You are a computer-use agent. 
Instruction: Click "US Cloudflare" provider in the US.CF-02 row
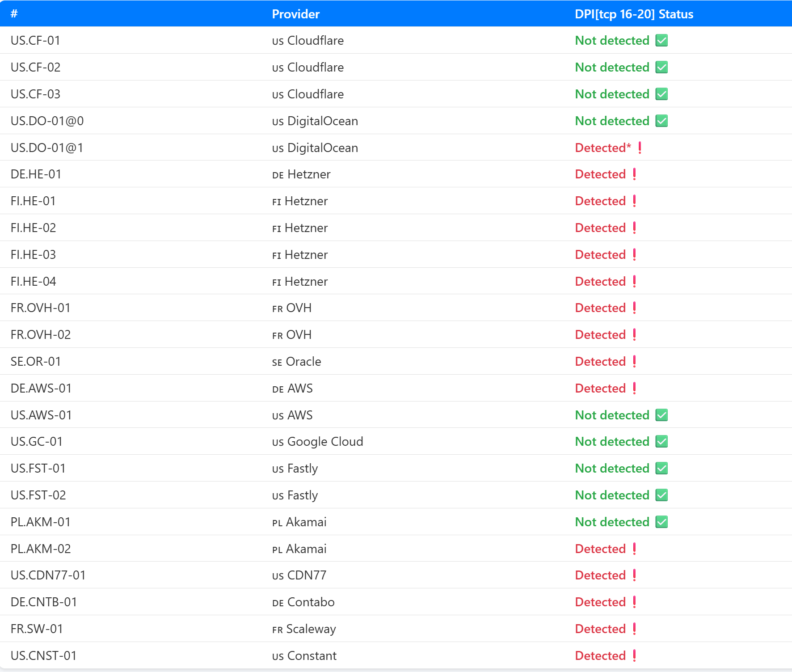(x=308, y=67)
